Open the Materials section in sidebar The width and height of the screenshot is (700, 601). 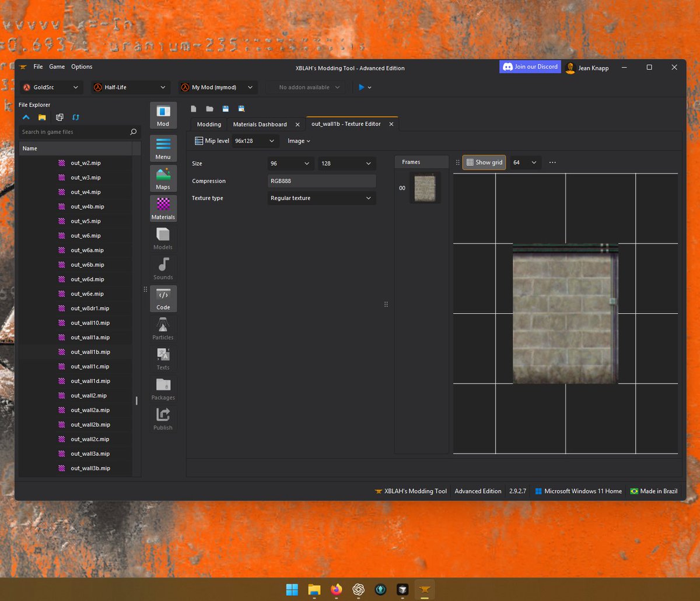pos(163,209)
